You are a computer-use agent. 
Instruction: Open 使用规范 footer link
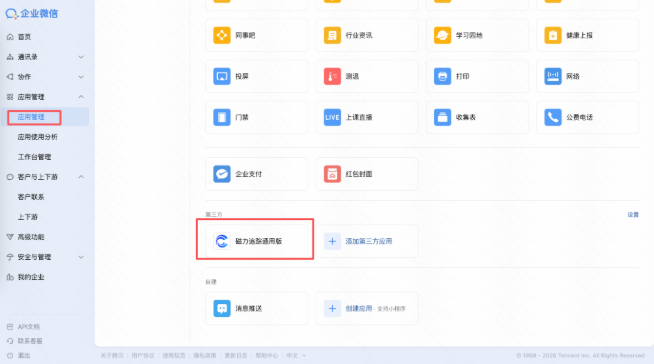[x=174, y=356]
